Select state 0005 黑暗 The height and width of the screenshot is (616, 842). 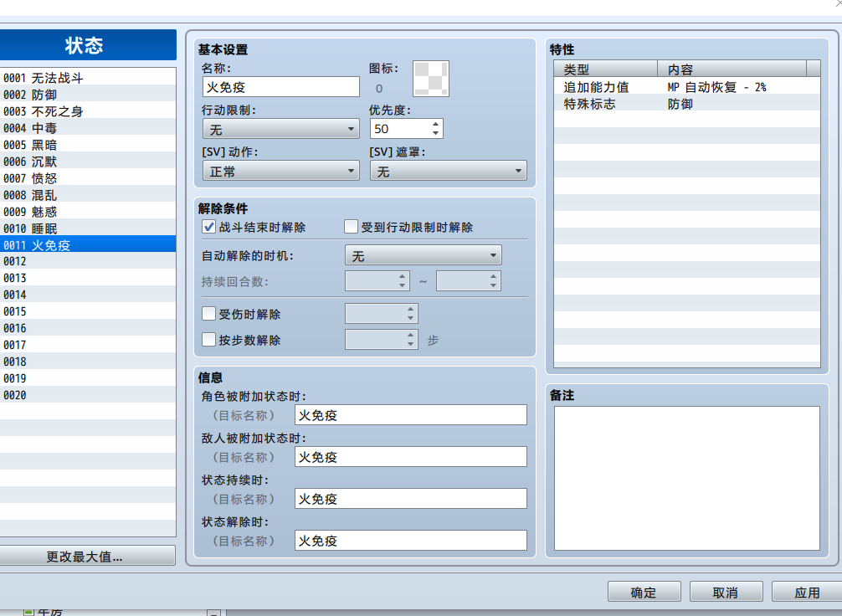click(88, 145)
